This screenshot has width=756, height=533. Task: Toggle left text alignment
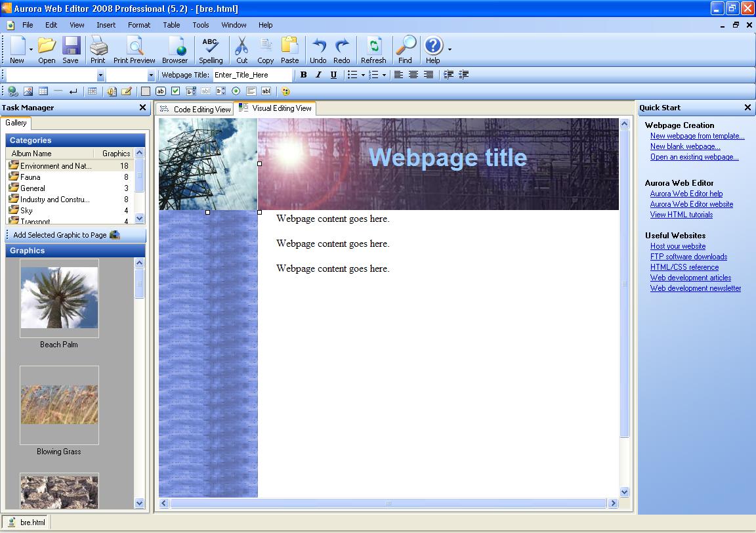398,75
